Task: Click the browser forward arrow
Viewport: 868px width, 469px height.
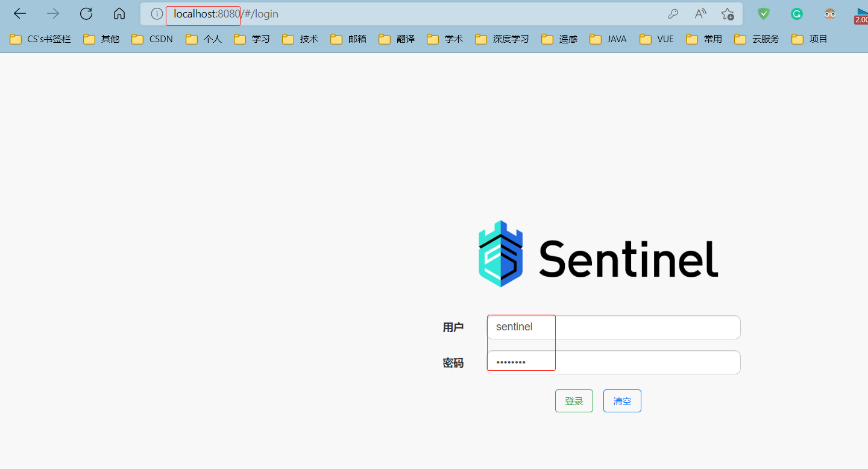Action: point(53,14)
